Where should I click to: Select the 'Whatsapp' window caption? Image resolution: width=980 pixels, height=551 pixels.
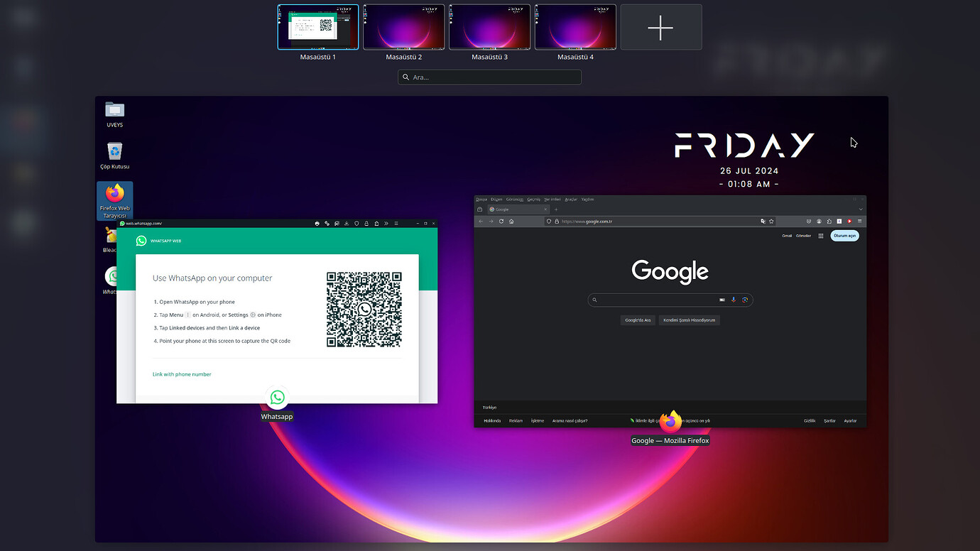277,417
